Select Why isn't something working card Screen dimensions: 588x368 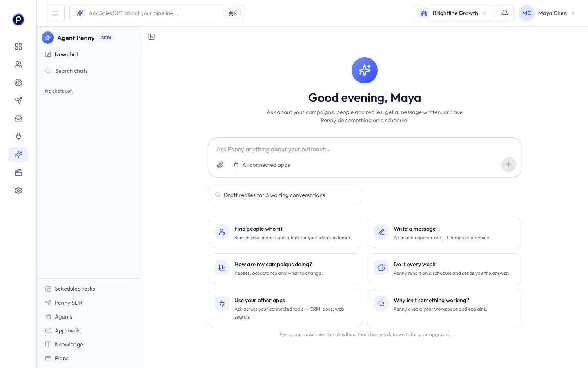(444, 308)
